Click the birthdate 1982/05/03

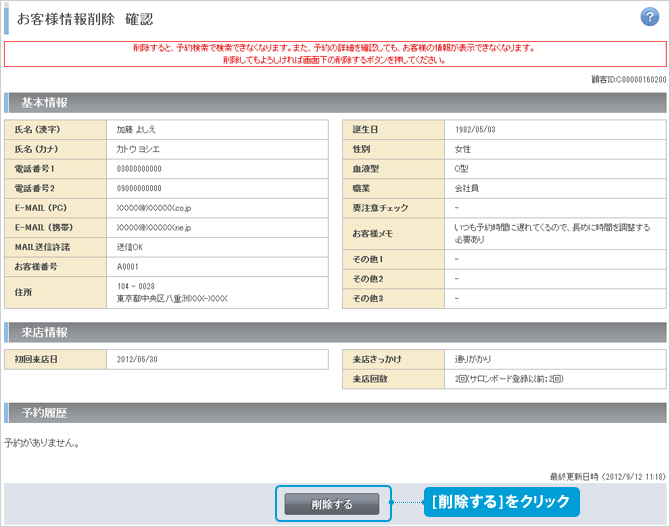point(475,130)
